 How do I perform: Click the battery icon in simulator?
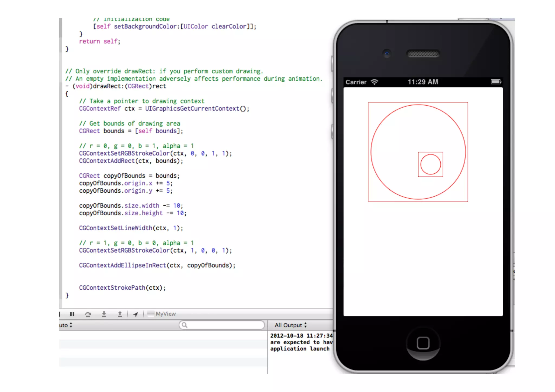(496, 82)
